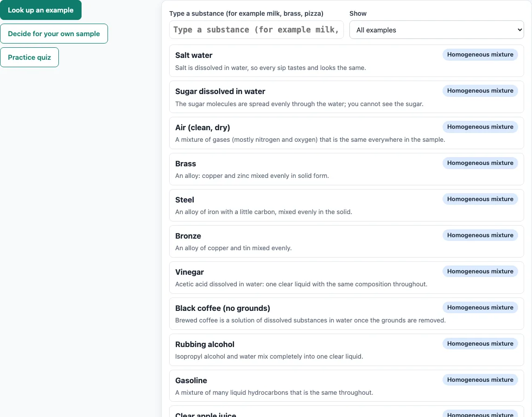532x417 pixels.
Task: Click the 'alloy of iron with a little carbon' text
Action: pyautogui.click(x=264, y=212)
